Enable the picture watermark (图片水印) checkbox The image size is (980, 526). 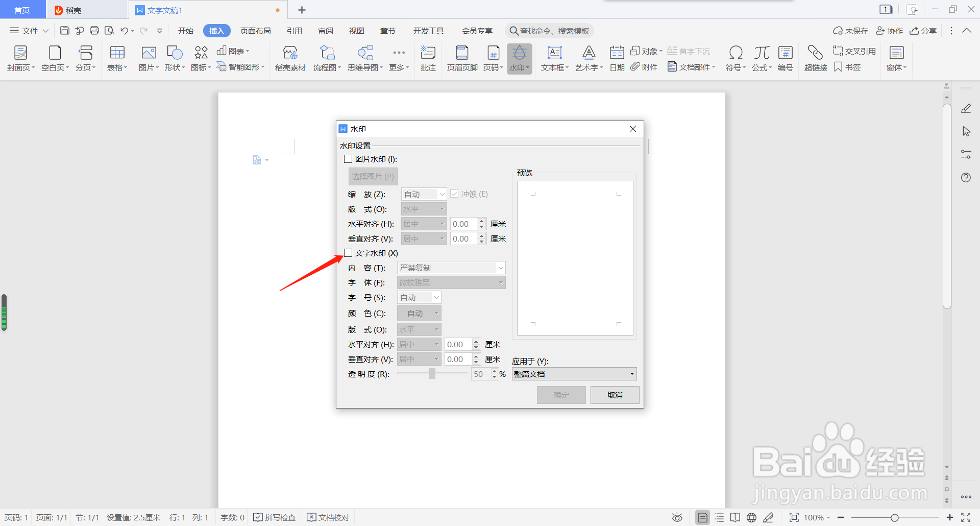348,159
